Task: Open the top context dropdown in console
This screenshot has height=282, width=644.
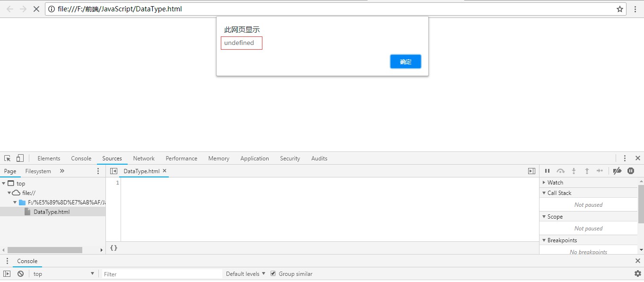Action: (63, 274)
